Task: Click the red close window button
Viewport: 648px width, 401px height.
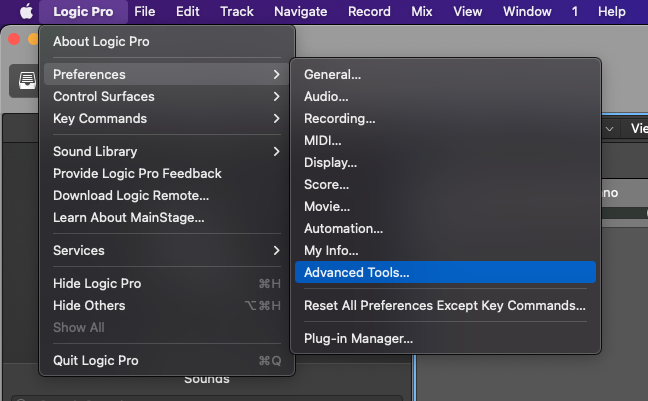Action: [14, 39]
